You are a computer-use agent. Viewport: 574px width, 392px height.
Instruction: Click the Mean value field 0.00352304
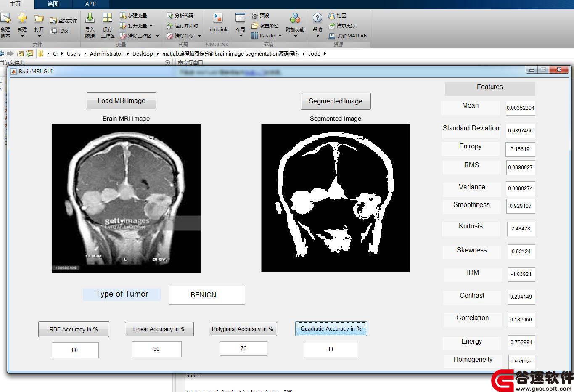(x=521, y=108)
